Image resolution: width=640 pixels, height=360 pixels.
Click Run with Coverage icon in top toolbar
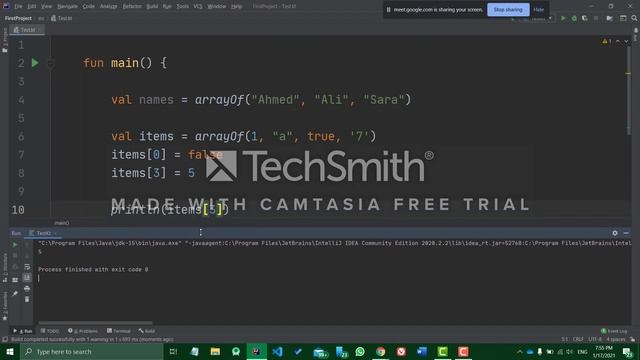(584, 18)
